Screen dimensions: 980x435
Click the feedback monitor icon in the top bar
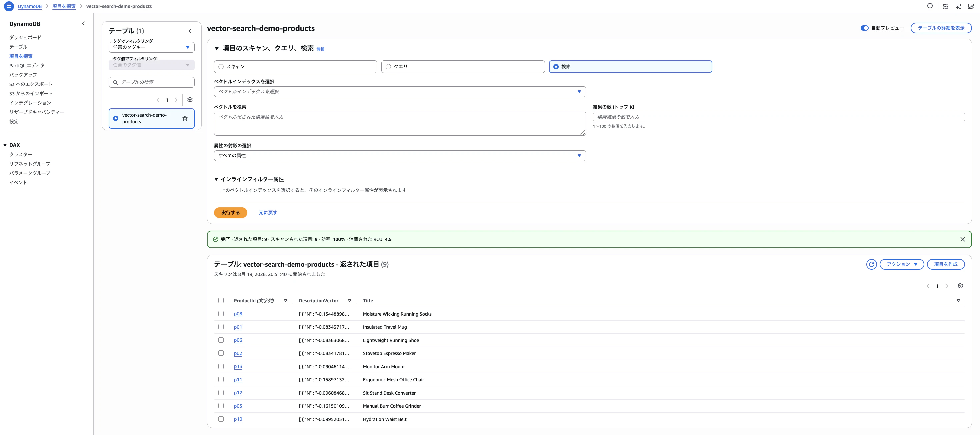pos(958,6)
